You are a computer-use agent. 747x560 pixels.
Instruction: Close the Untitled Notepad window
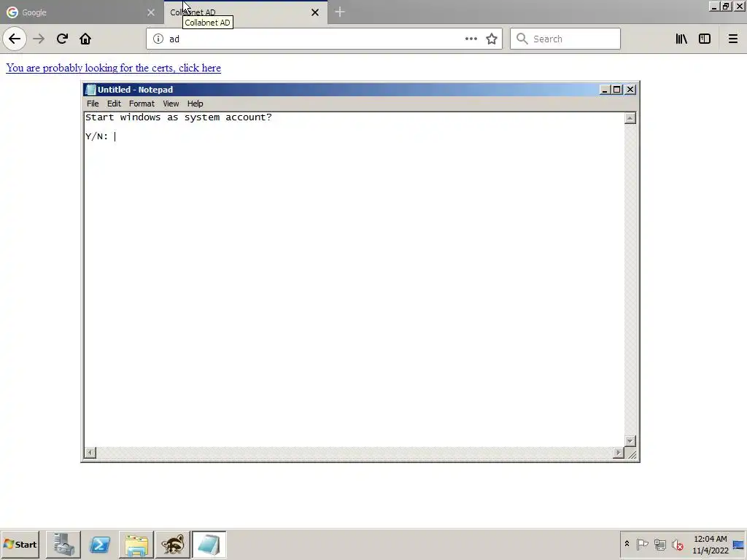point(630,90)
